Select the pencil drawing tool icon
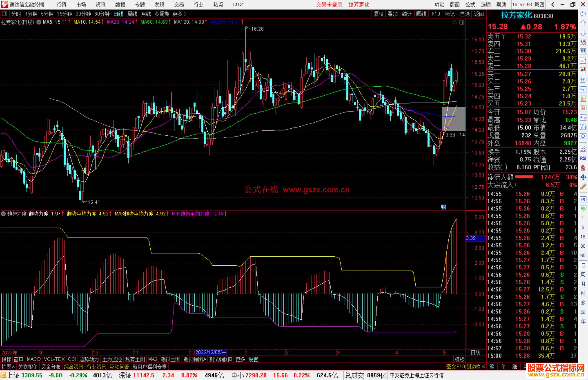The image size is (588, 380). (x=583, y=187)
